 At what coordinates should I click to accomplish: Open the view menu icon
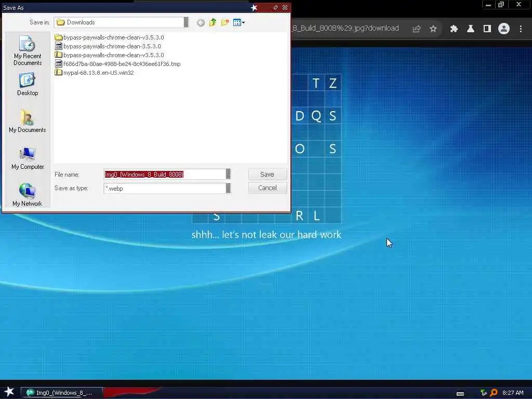[238, 23]
